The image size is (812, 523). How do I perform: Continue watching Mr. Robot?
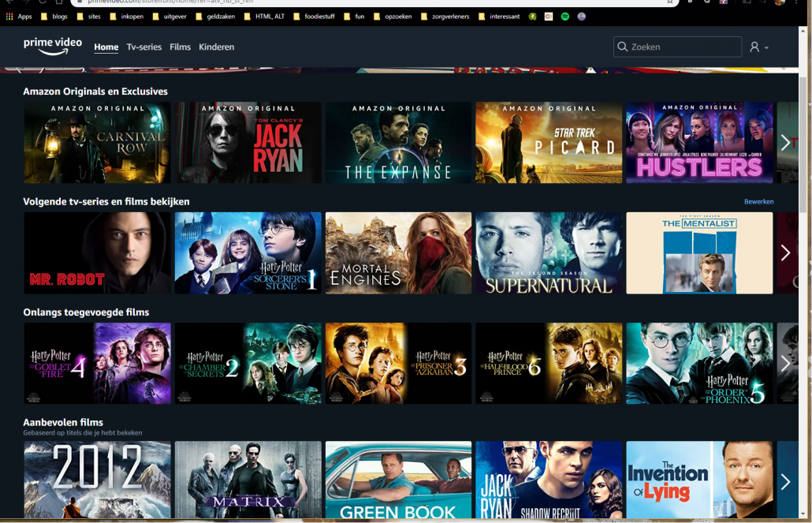pos(97,253)
